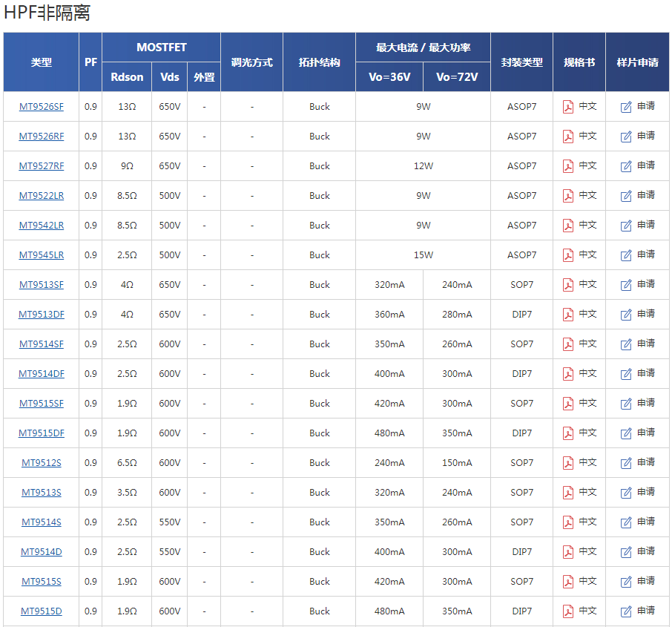Open the PDF datasheet icon for MT9526SF
This screenshot has width=672, height=627.
click(568, 107)
